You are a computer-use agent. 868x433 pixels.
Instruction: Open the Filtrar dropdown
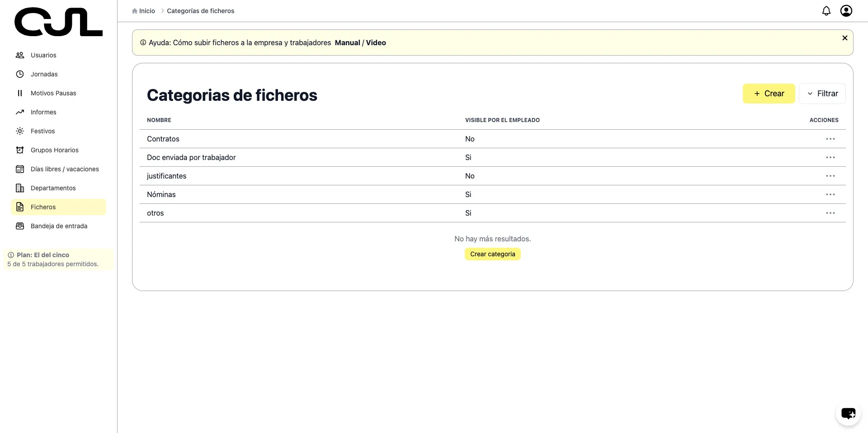coord(822,94)
